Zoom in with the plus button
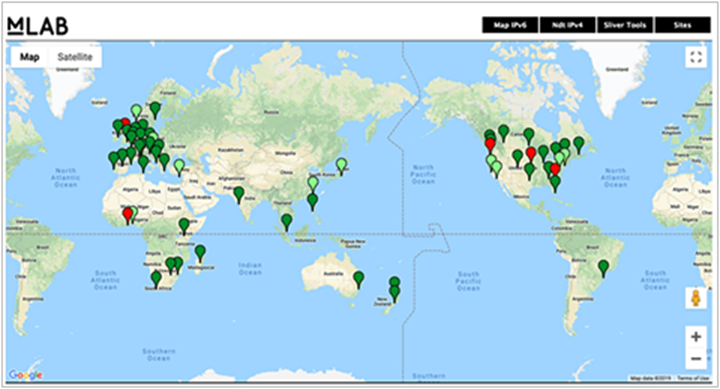This screenshot has height=389, width=720. coord(696,337)
